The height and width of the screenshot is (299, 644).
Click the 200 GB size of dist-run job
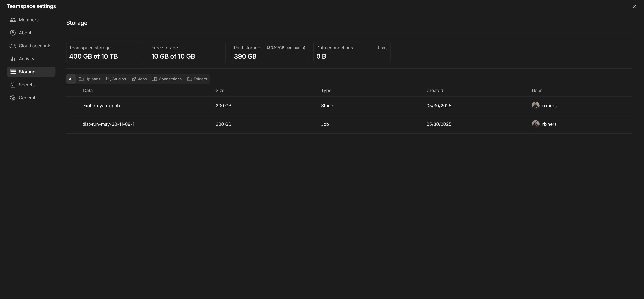224,124
